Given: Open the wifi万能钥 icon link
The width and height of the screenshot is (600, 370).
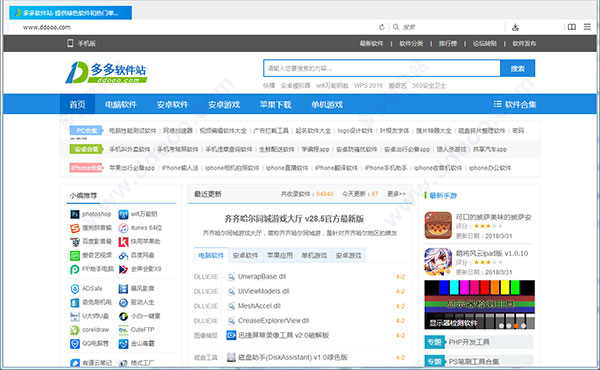Looking at the screenshot, I should [123, 214].
